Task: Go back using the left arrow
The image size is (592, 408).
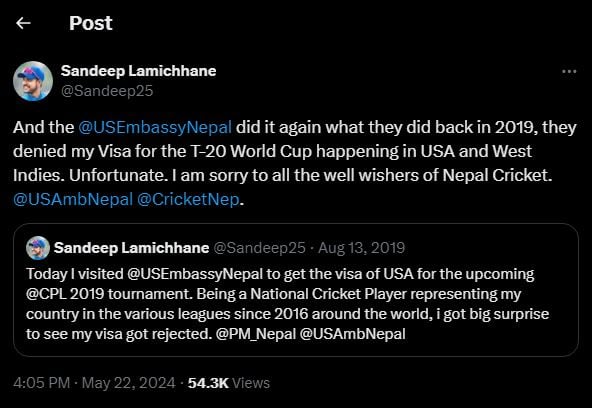Action: pyautogui.click(x=23, y=23)
